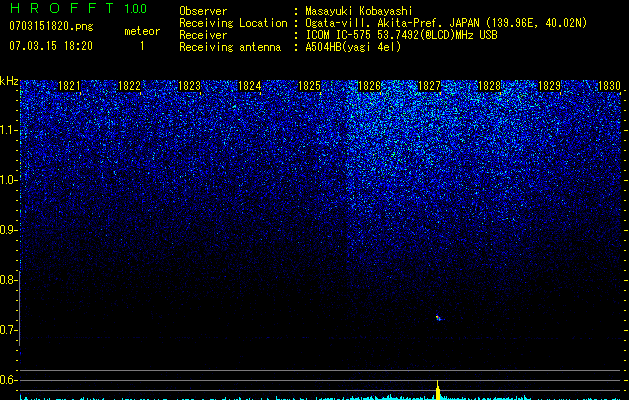629x400 pixels.
Task: Click the 0.9 kHz axis label
Action: point(8,230)
